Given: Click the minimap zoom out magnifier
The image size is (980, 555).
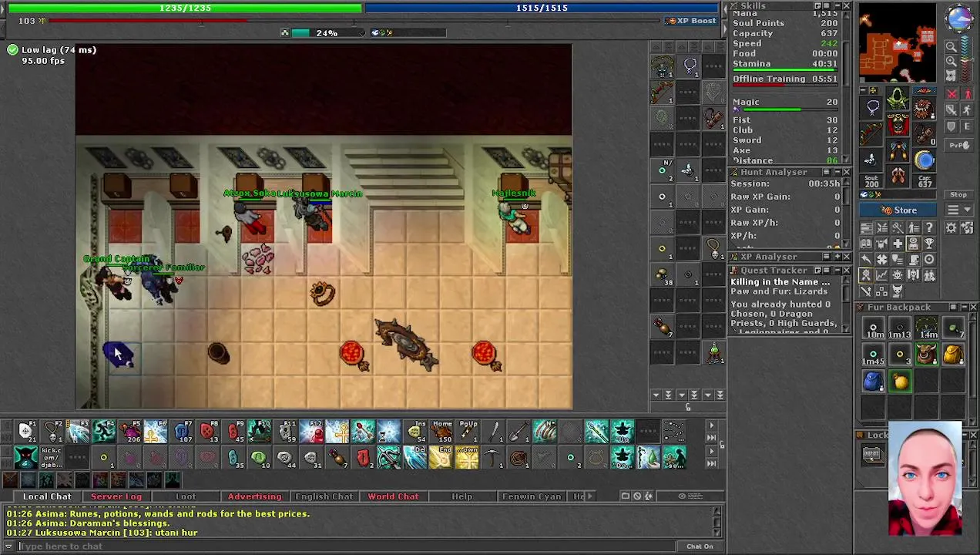Looking at the screenshot, I should 951,46.
